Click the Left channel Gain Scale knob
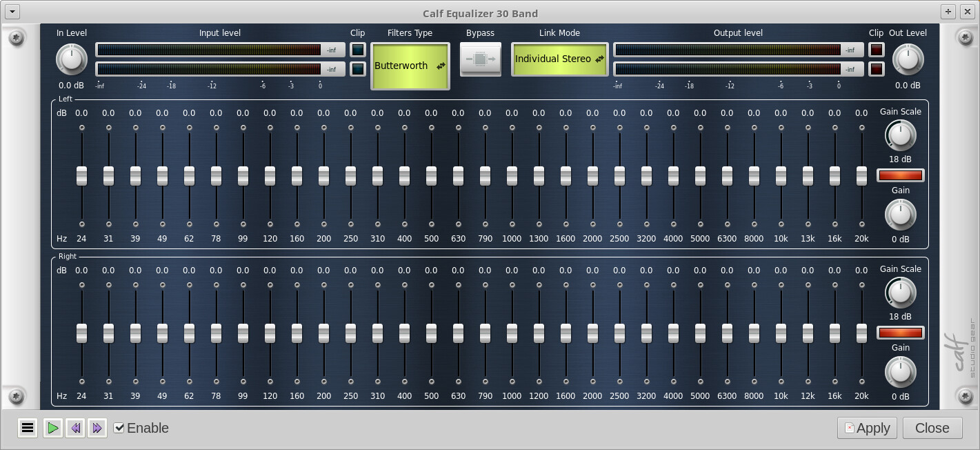980x450 pixels. (x=900, y=135)
